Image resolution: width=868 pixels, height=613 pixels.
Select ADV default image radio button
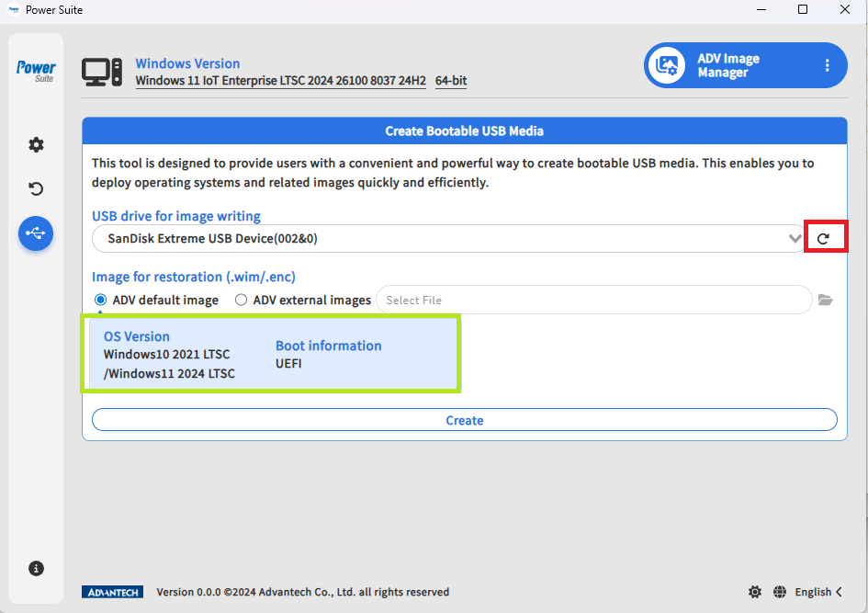[x=100, y=300]
